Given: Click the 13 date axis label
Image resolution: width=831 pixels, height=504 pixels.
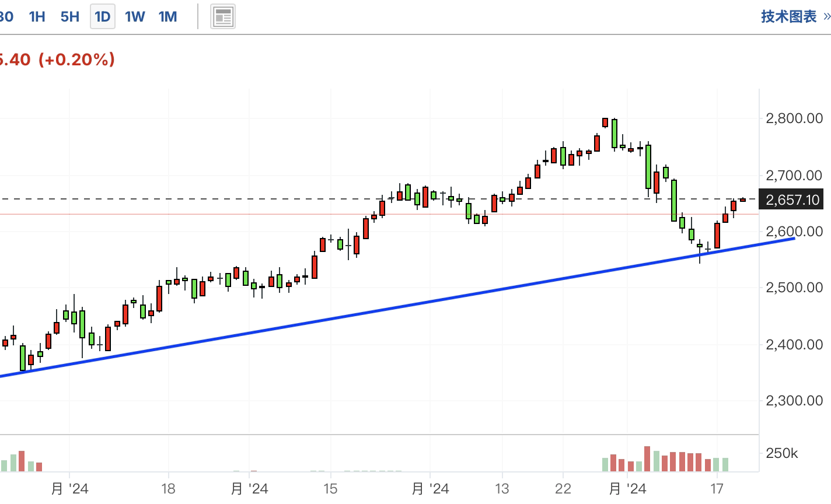Looking at the screenshot, I should [x=502, y=488].
